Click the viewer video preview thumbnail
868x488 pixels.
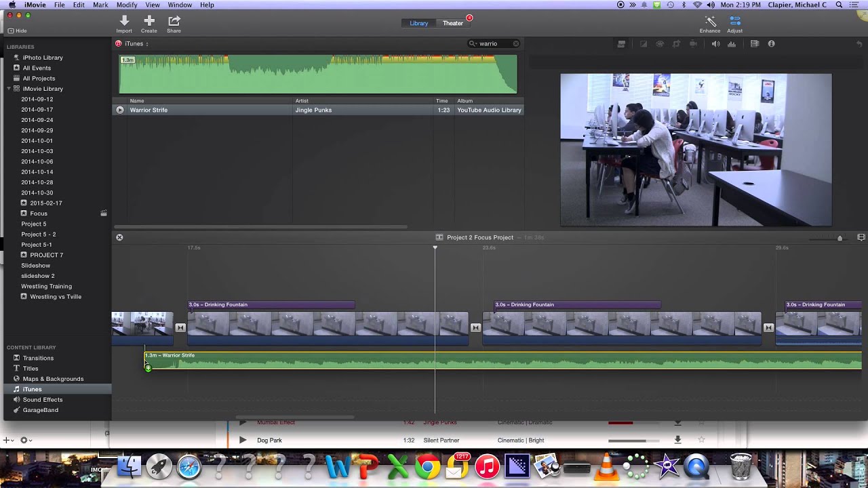click(696, 150)
